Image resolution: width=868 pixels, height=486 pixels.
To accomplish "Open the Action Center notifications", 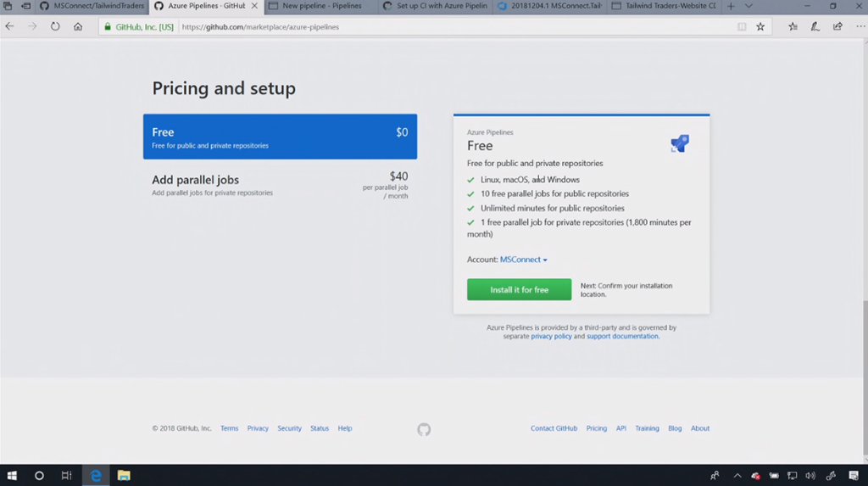I will click(x=854, y=476).
